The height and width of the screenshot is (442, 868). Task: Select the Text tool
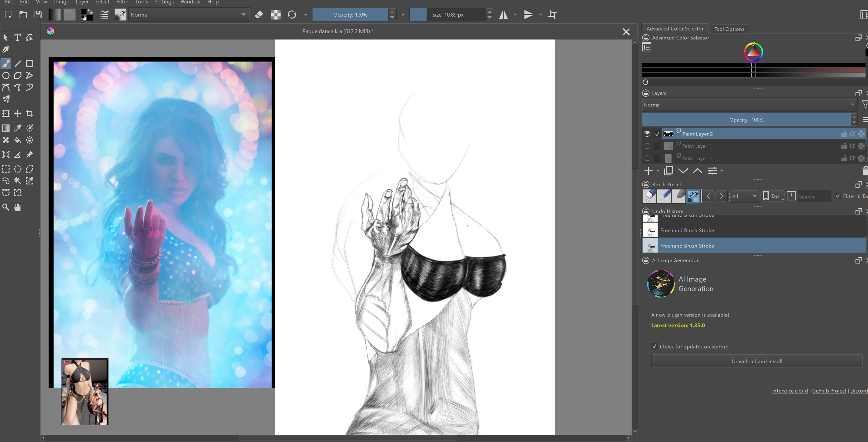[x=18, y=37]
